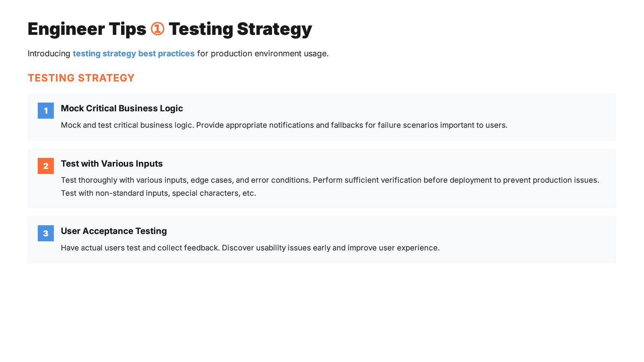Click 'for production environment usage' text
The height and width of the screenshot is (362, 644).
click(x=263, y=54)
